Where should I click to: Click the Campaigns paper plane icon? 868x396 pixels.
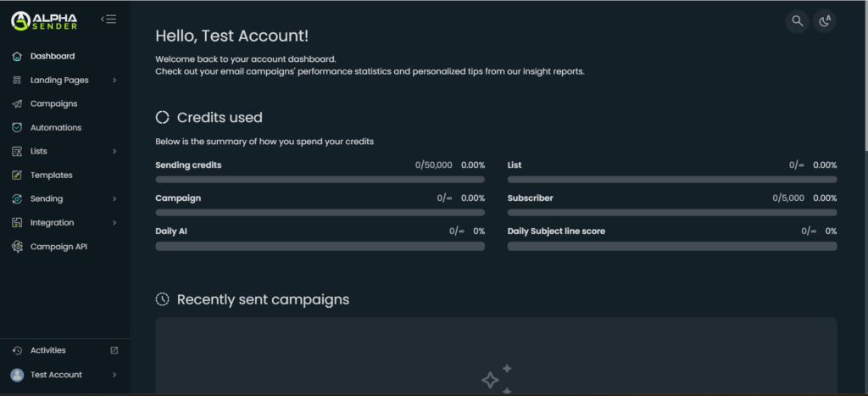(x=17, y=104)
